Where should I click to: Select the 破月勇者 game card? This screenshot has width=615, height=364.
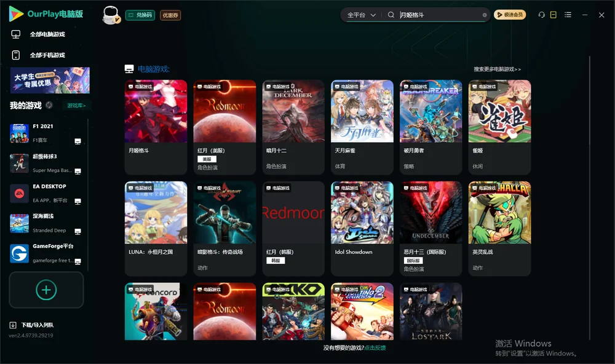pos(430,127)
